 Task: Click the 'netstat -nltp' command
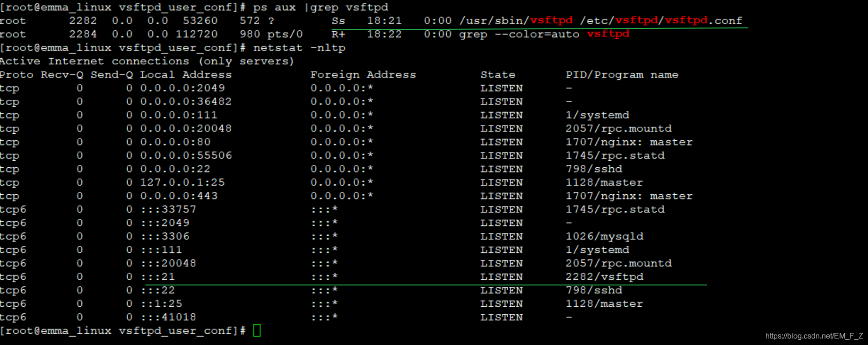point(299,48)
